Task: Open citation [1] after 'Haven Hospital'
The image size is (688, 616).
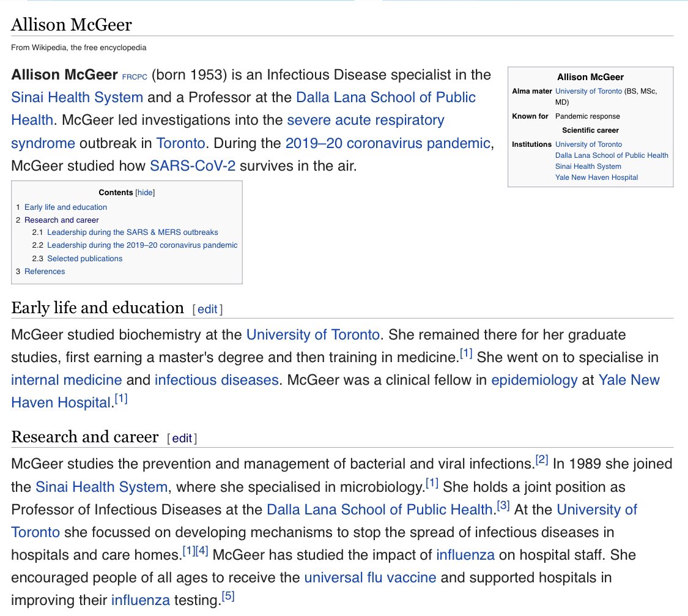Action: (121, 399)
